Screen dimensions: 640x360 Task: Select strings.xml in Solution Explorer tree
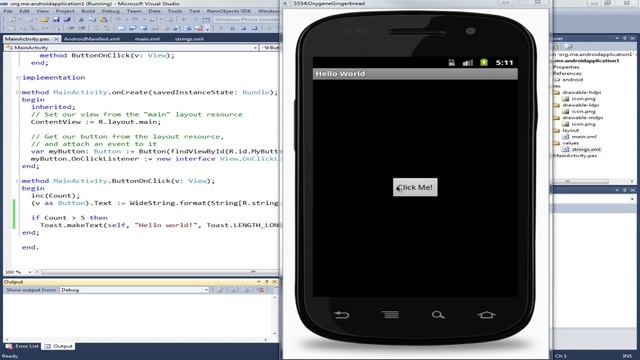pyautogui.click(x=586, y=149)
